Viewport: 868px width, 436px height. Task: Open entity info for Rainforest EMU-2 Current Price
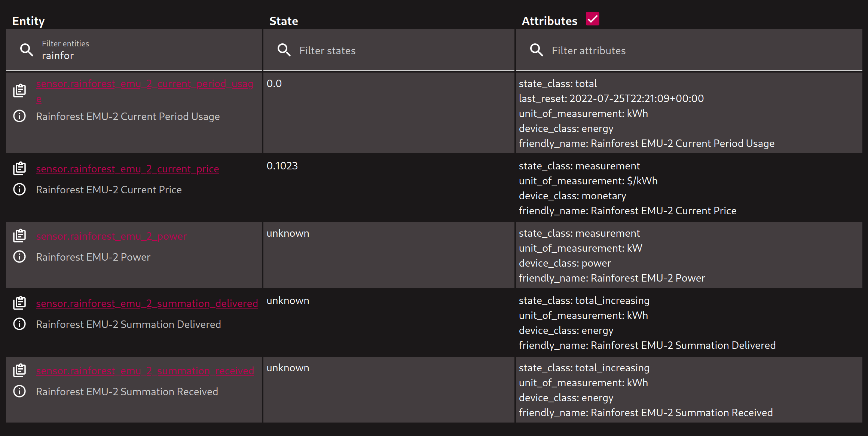[x=19, y=189]
